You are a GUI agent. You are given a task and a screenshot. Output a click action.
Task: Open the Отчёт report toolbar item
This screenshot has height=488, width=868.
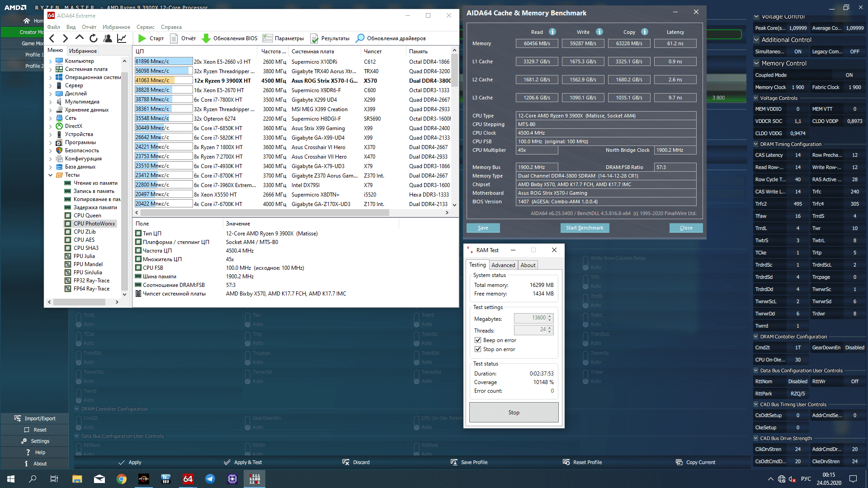click(x=183, y=38)
